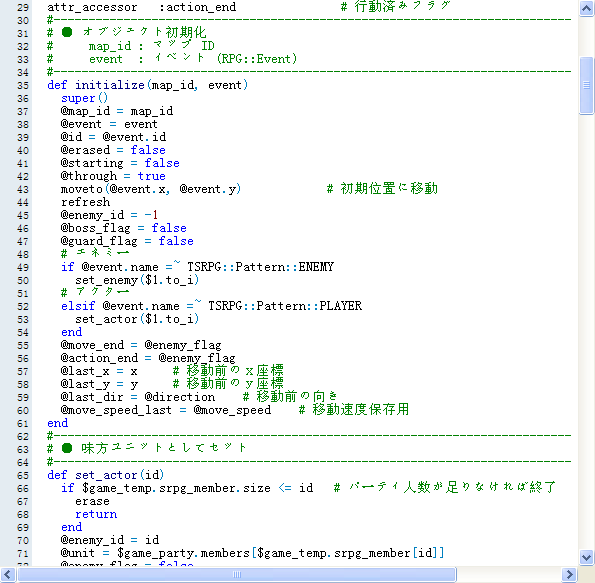Click 'end' keyword on line 54

71,332
